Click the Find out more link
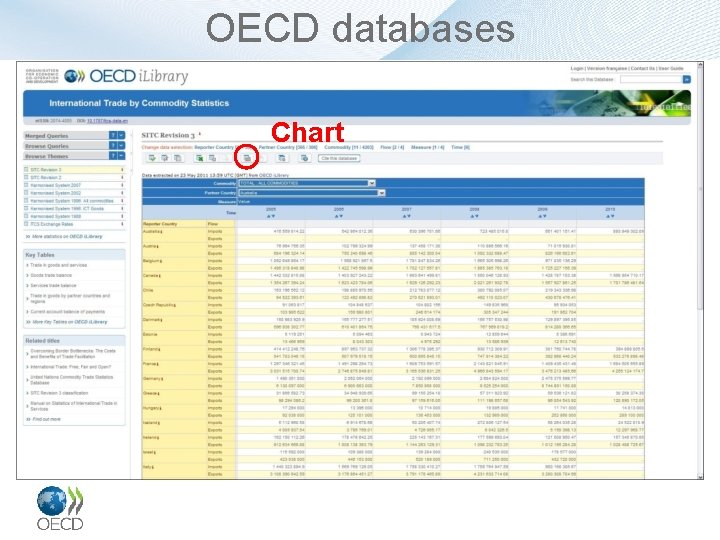Image resolution: width=720 pixels, height=540 pixels. click(46, 419)
